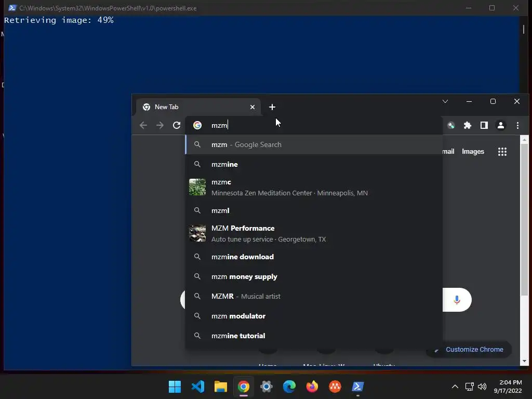Screen dimensions: 532x399
Task: Switch to Chrome taskbar icon
Action: pyautogui.click(x=244, y=387)
